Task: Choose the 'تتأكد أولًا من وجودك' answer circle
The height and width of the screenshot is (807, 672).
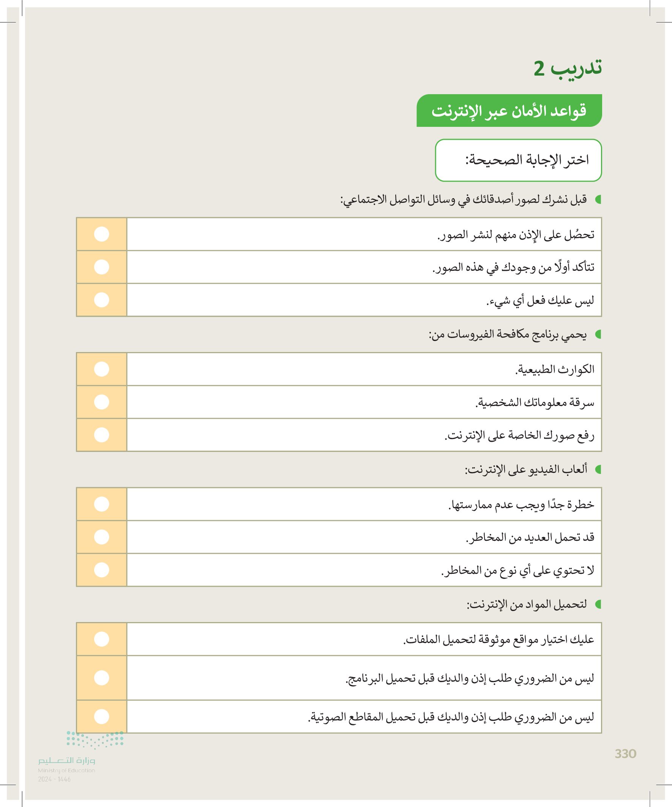Action: click(101, 267)
